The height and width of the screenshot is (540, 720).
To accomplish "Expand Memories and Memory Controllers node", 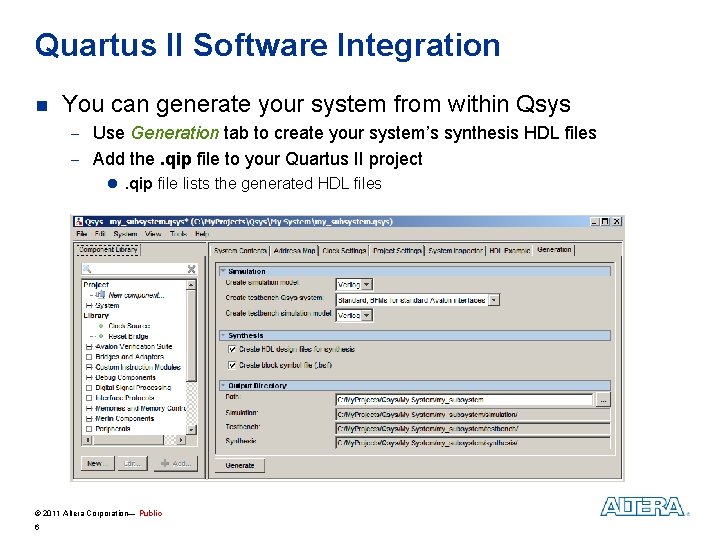I will coord(89,408).
